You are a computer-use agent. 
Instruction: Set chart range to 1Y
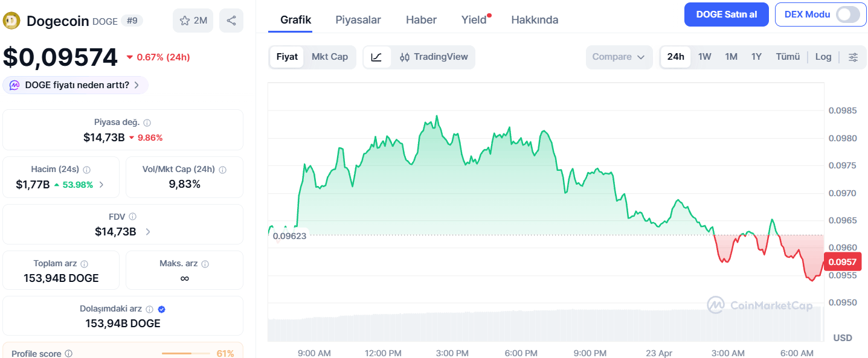756,57
